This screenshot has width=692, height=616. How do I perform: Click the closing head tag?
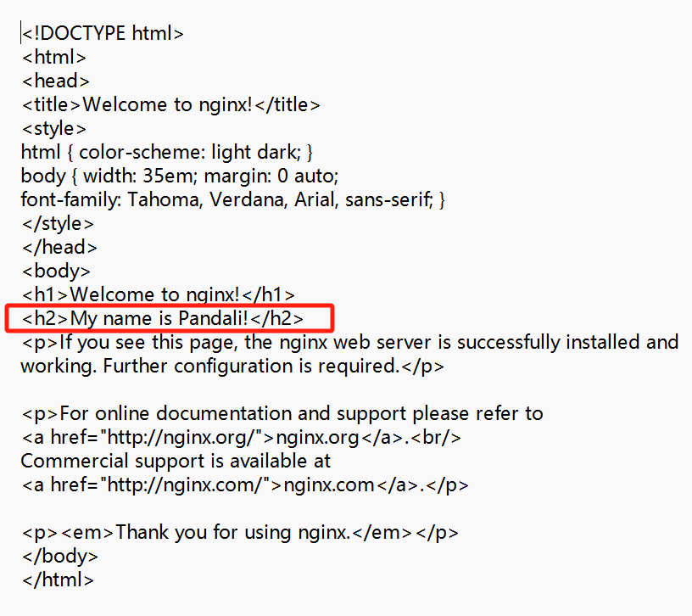59,248
